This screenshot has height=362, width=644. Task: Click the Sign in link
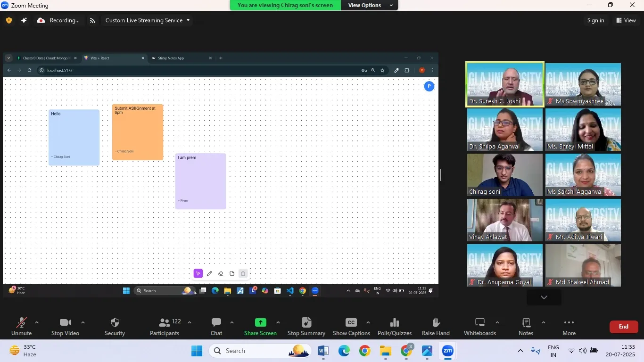(x=595, y=20)
